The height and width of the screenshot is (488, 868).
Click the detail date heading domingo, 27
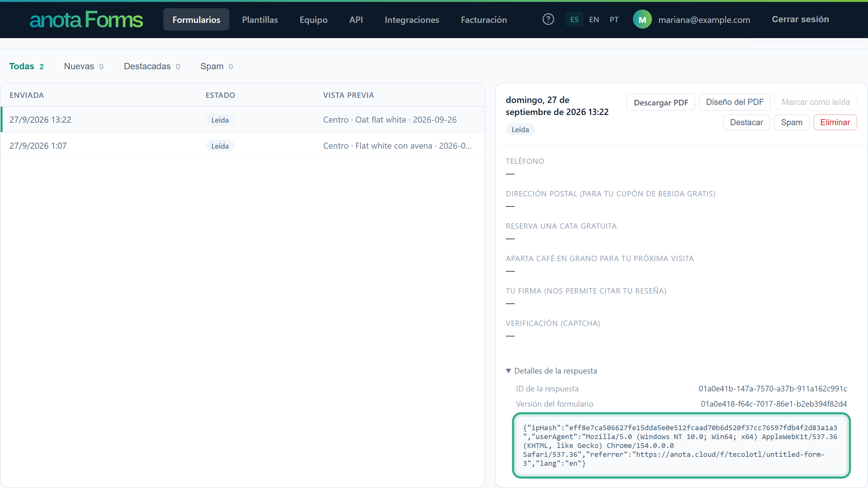pos(557,106)
